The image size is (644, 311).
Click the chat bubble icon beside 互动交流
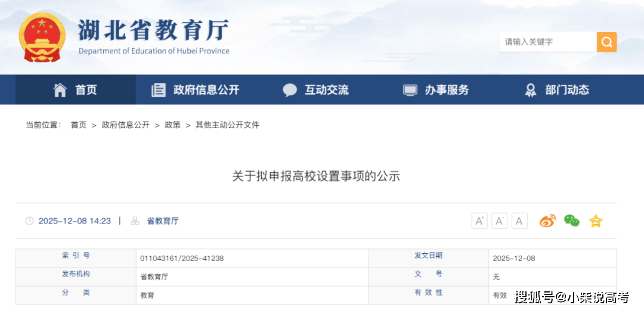click(290, 90)
